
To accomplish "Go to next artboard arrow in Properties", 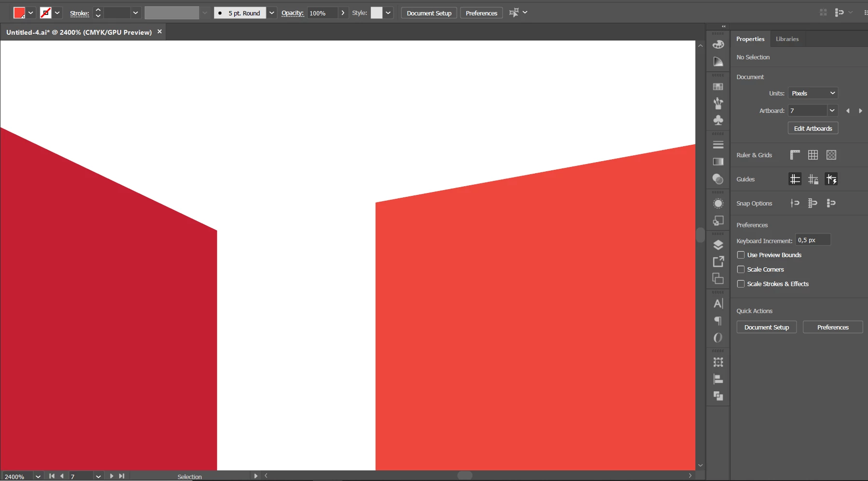I will point(860,111).
